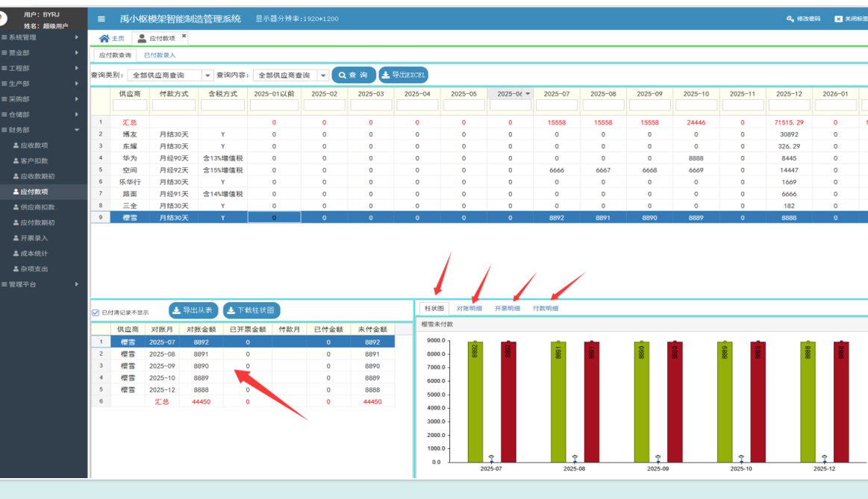Click the 修改密码 key icon
Viewport: 868px width, 499px height.
pyautogui.click(x=790, y=19)
